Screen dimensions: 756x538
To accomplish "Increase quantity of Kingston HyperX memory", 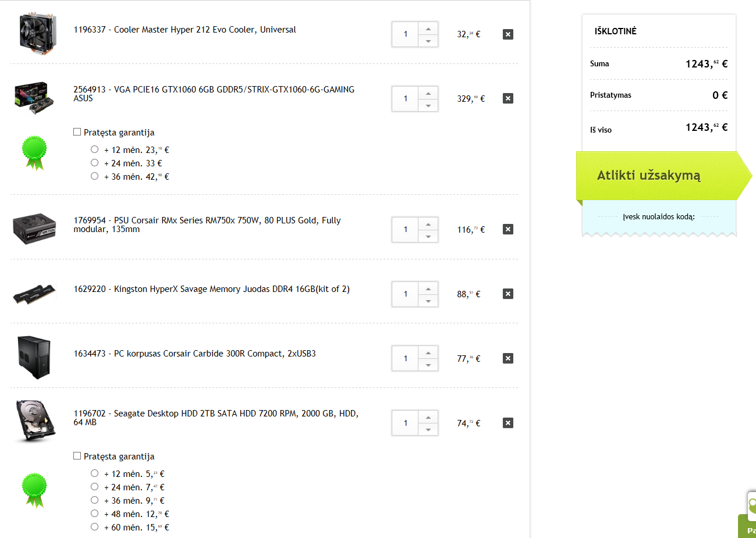I will pyautogui.click(x=428, y=288).
